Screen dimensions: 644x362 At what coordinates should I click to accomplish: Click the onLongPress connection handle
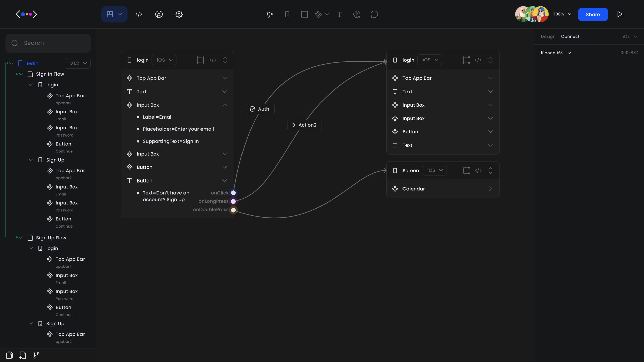click(233, 201)
